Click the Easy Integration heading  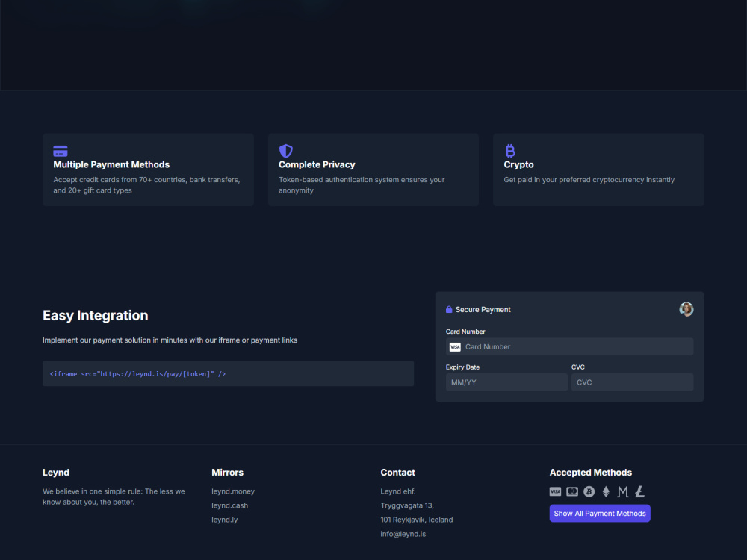pyautogui.click(x=96, y=316)
